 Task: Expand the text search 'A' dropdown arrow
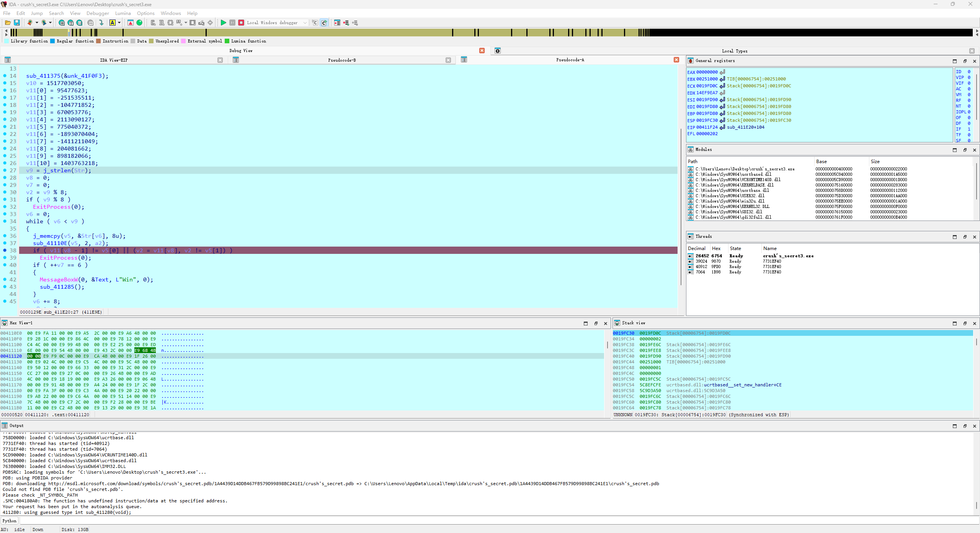[x=119, y=23]
